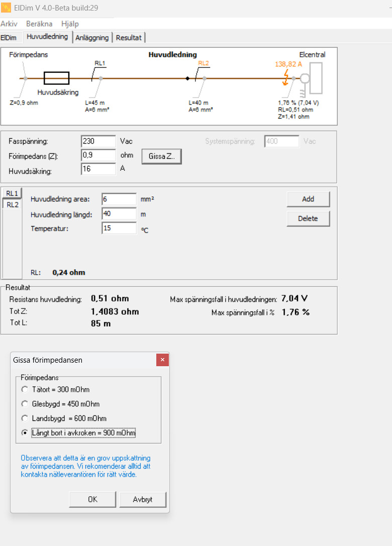Click the Huvudledning längd input field
This screenshot has width=392, height=546.
pyautogui.click(x=119, y=214)
